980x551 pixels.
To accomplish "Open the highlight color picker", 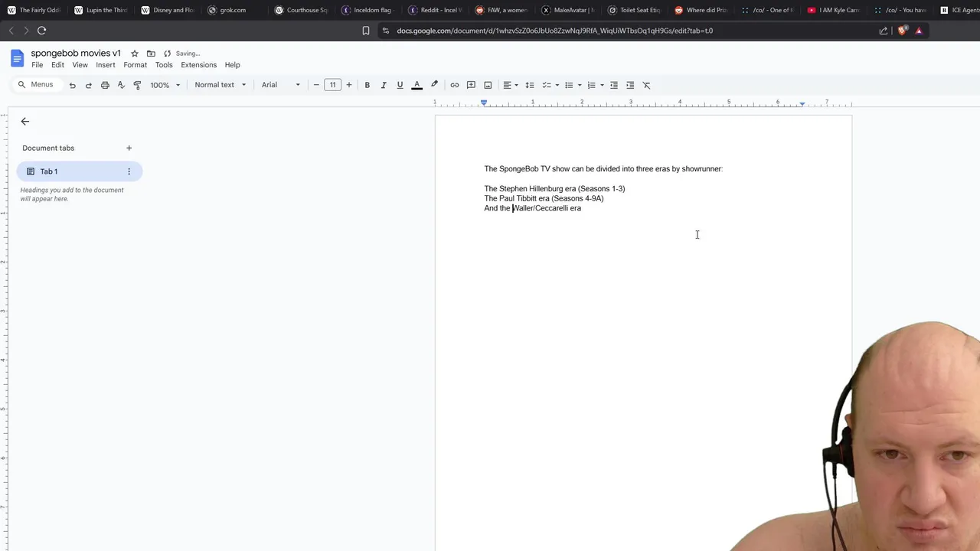I will click(x=434, y=85).
